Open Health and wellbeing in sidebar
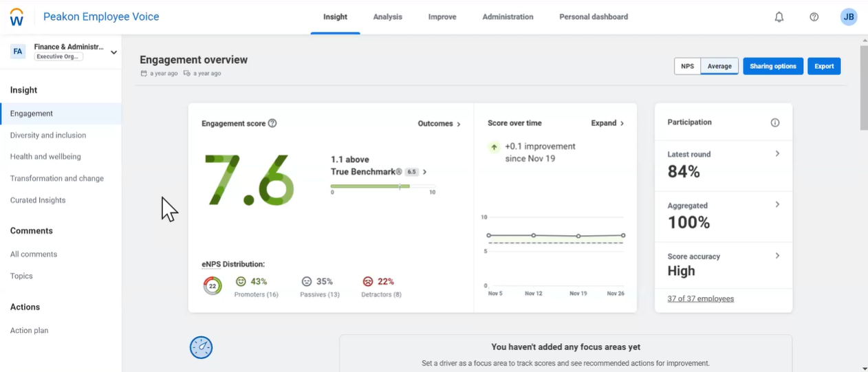The width and height of the screenshot is (868, 372). click(x=45, y=157)
